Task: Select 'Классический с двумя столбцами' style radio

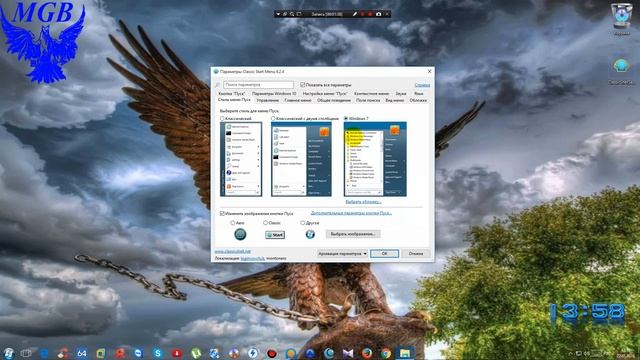Action: [x=273, y=118]
